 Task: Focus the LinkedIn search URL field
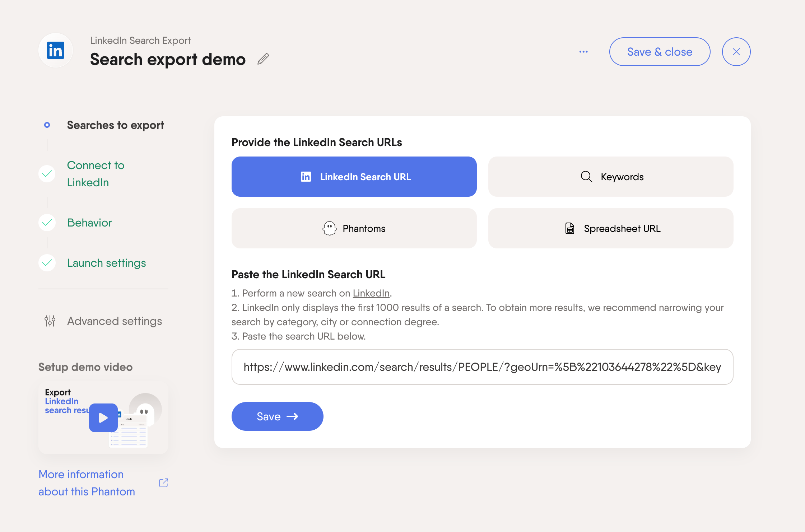tap(482, 367)
